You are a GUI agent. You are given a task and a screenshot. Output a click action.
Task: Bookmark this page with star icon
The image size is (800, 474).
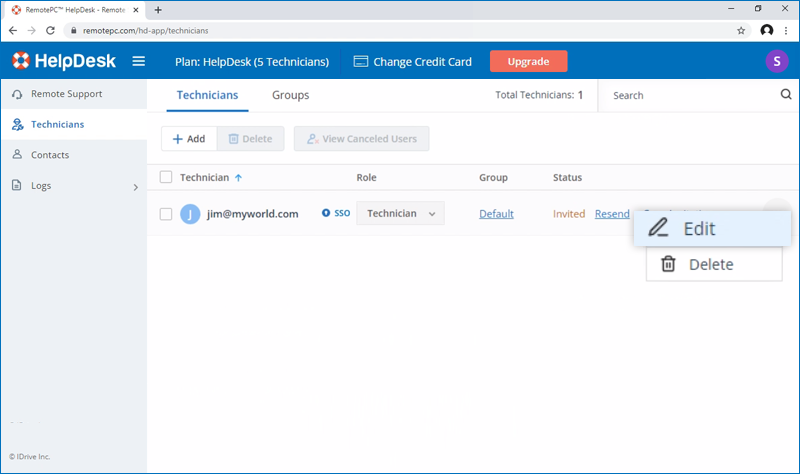741,30
